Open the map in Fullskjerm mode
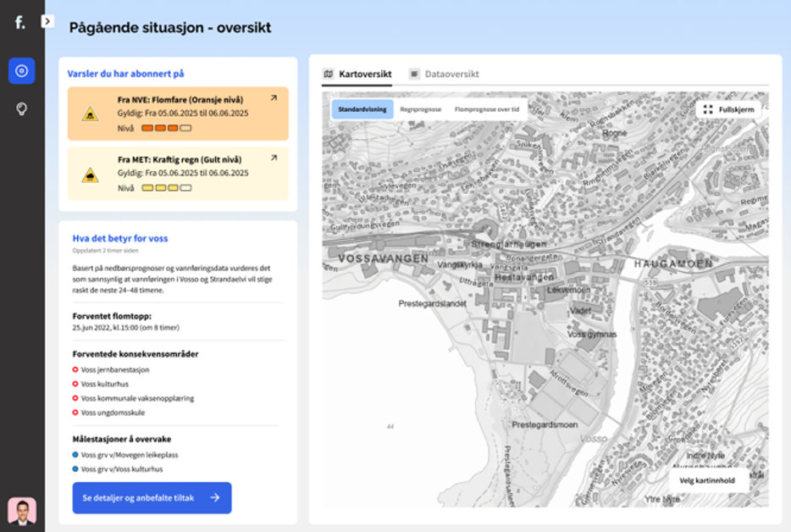Viewport: 791px width, 532px height. click(728, 109)
